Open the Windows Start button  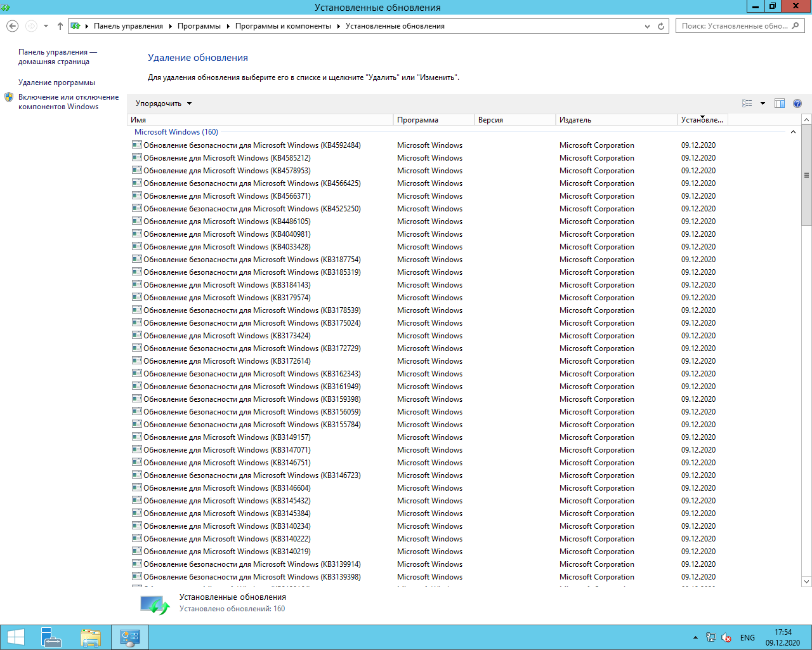[15, 637]
